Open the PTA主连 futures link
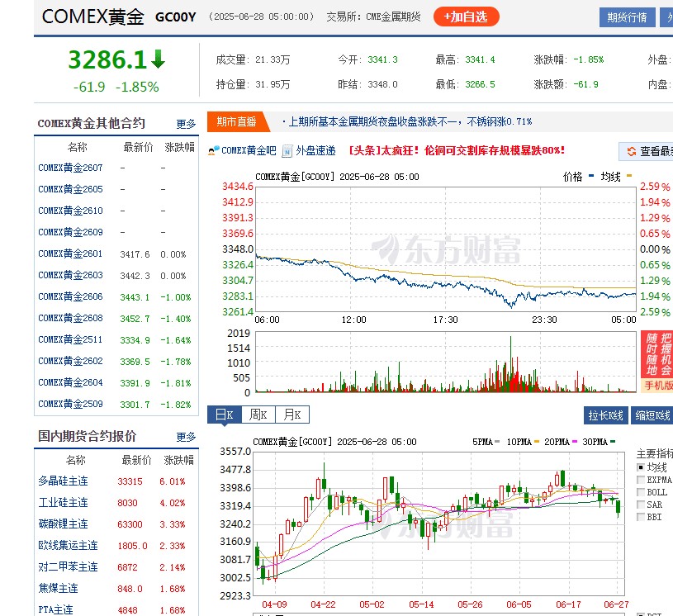 tap(56, 610)
